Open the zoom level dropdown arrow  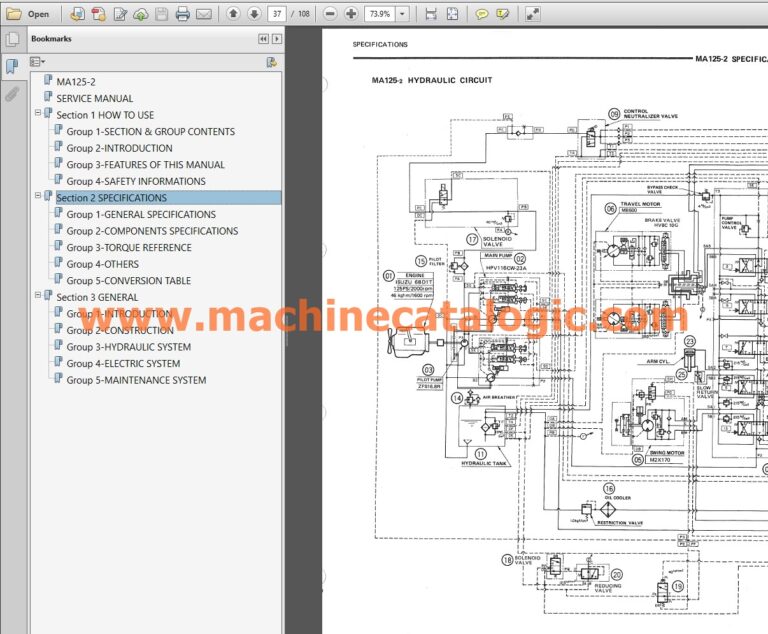[402, 14]
